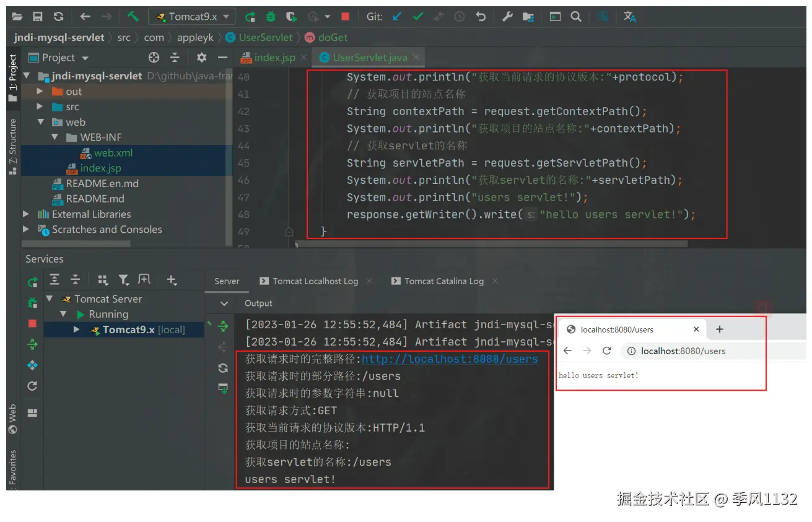Open Group By options in Services toolbar
Screen dimensions: 812x522
pyautogui.click(x=103, y=280)
